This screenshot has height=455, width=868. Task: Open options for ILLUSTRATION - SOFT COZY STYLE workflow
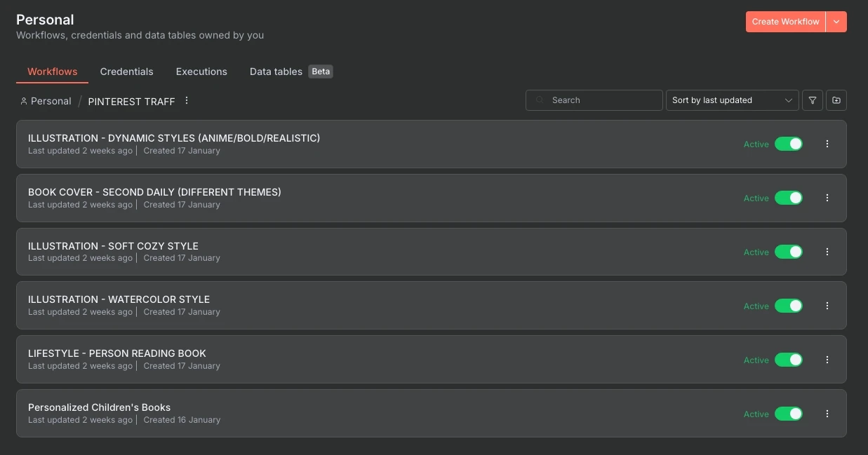tap(827, 252)
